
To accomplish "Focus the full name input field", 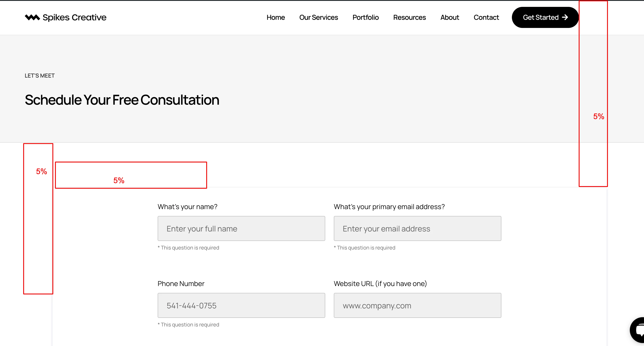I will pos(241,228).
